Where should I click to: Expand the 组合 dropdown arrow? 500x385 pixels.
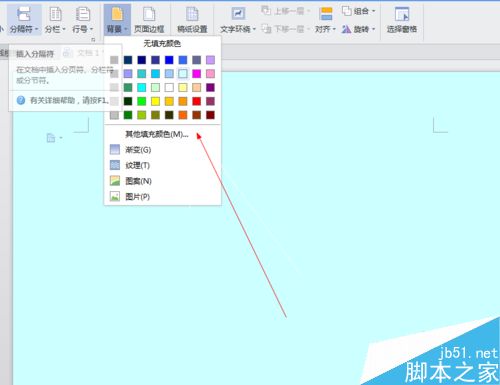pyautogui.click(x=373, y=11)
